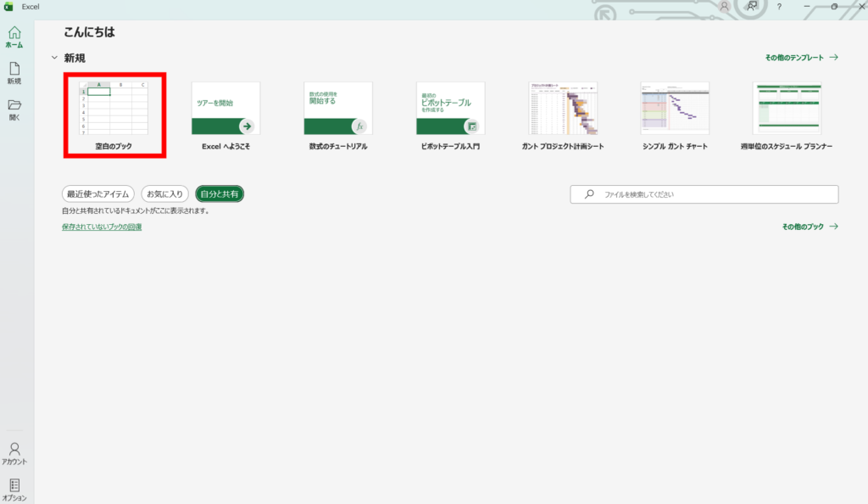Viewport: 868px width, 504px height.
Task: Open the オプション options icon
Action: coord(14,490)
